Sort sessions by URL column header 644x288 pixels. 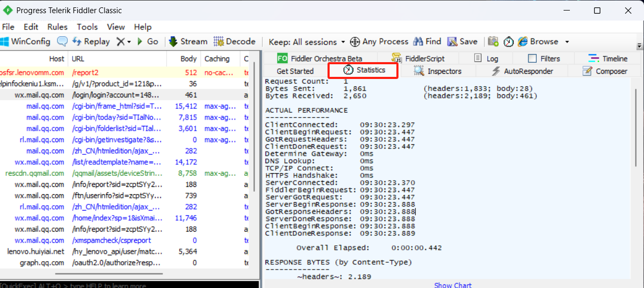tap(117, 59)
